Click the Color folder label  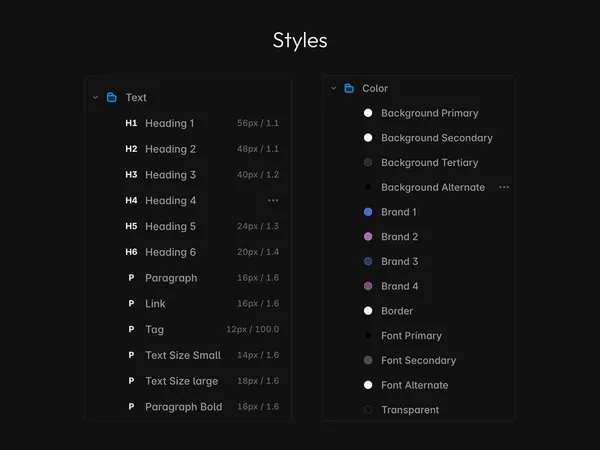click(x=375, y=88)
